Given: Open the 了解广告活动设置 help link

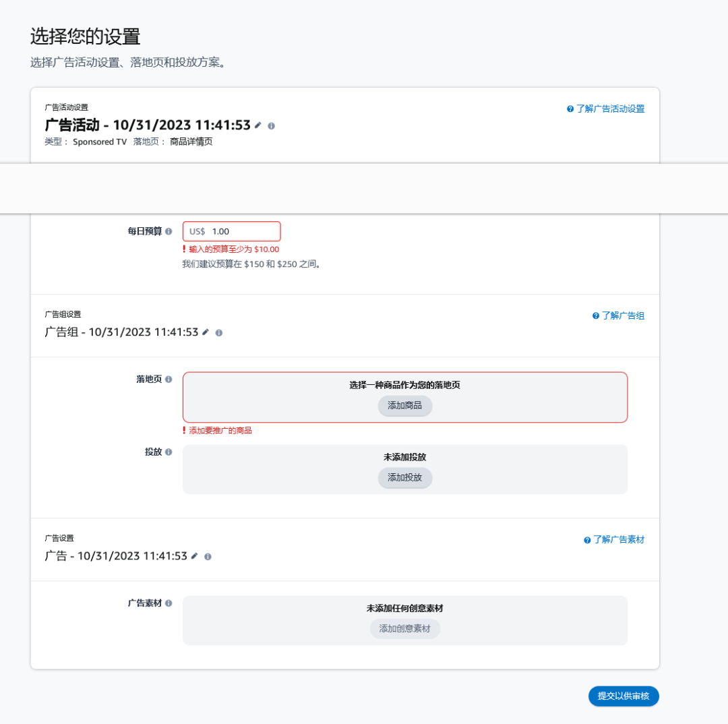Looking at the screenshot, I should point(611,109).
